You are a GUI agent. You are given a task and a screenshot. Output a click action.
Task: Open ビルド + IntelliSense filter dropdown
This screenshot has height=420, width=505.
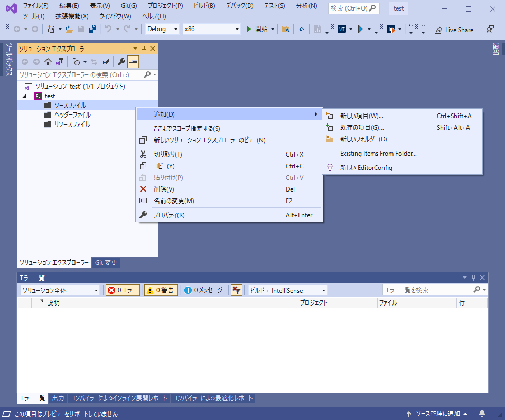point(287,290)
